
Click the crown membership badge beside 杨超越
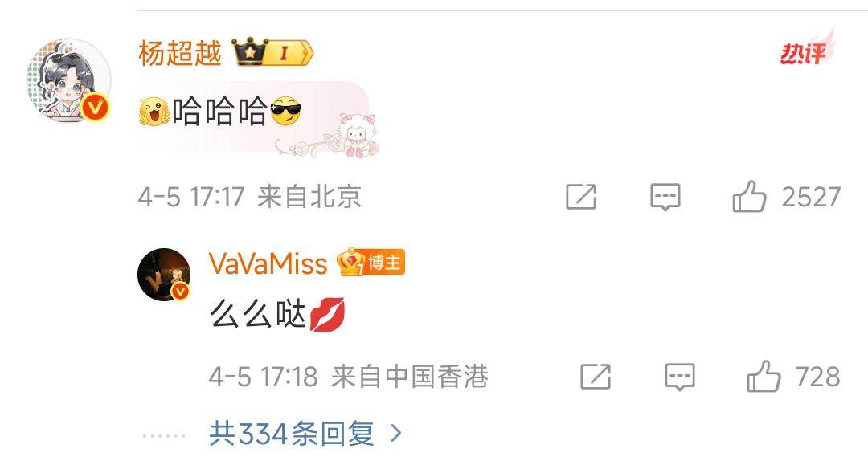(272, 52)
